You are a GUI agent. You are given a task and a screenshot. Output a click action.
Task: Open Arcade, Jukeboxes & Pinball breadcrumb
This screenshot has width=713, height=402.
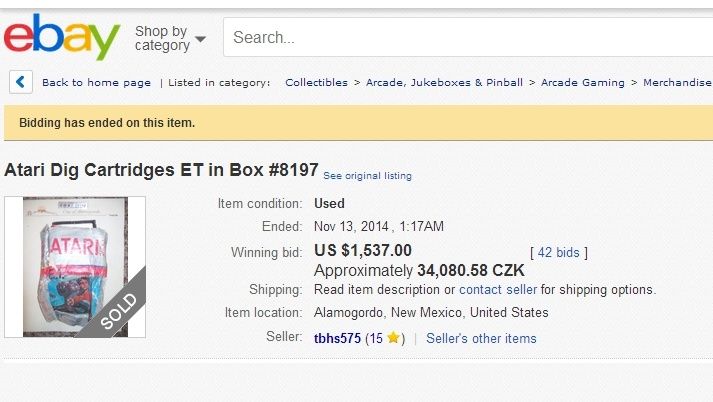(x=444, y=82)
